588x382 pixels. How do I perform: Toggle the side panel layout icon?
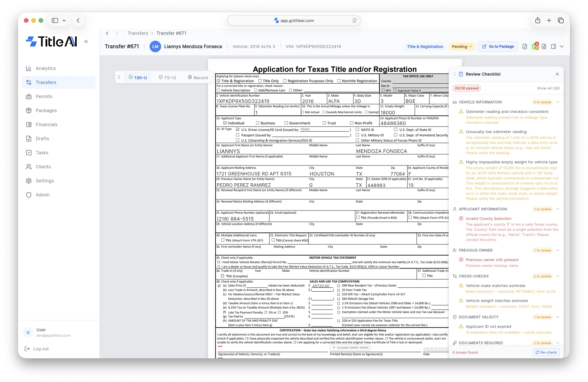(x=553, y=47)
